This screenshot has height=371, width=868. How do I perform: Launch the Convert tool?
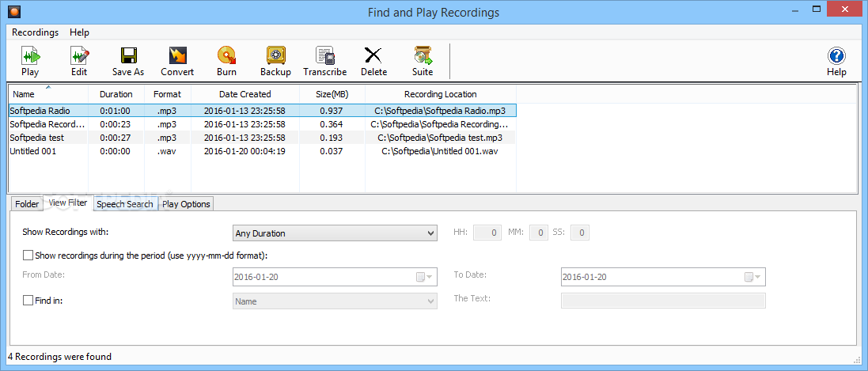(x=177, y=62)
